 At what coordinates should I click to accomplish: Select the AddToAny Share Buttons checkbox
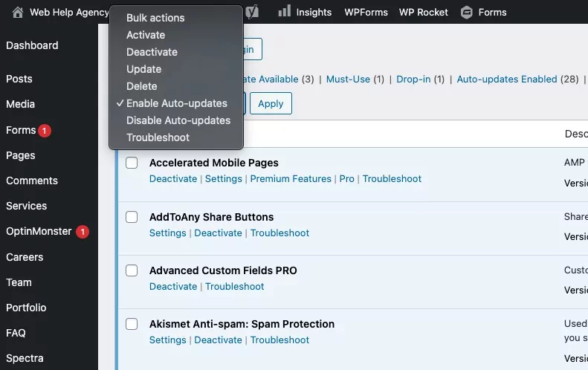coord(132,217)
